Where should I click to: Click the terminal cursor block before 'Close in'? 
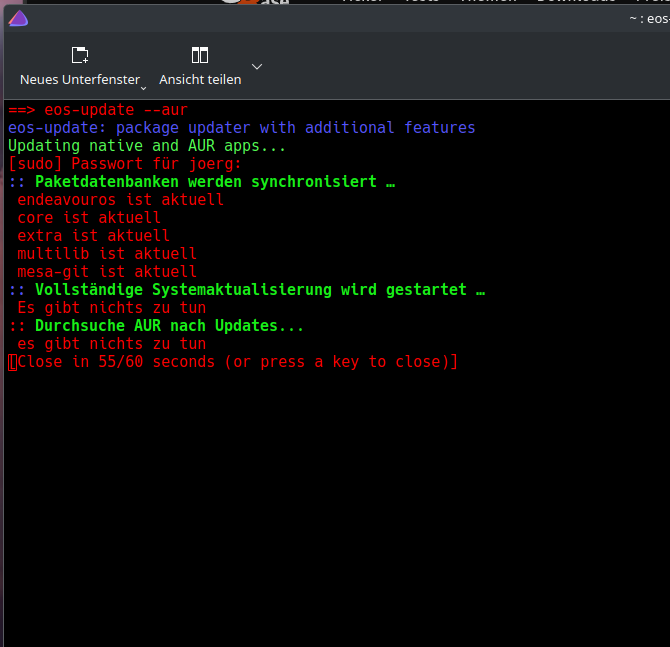pos(12,362)
